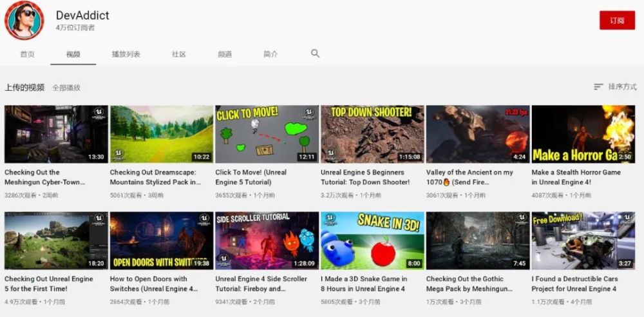This screenshot has height=317, width=644.
Task: Click the DevAddict channel name
Action: pos(82,15)
